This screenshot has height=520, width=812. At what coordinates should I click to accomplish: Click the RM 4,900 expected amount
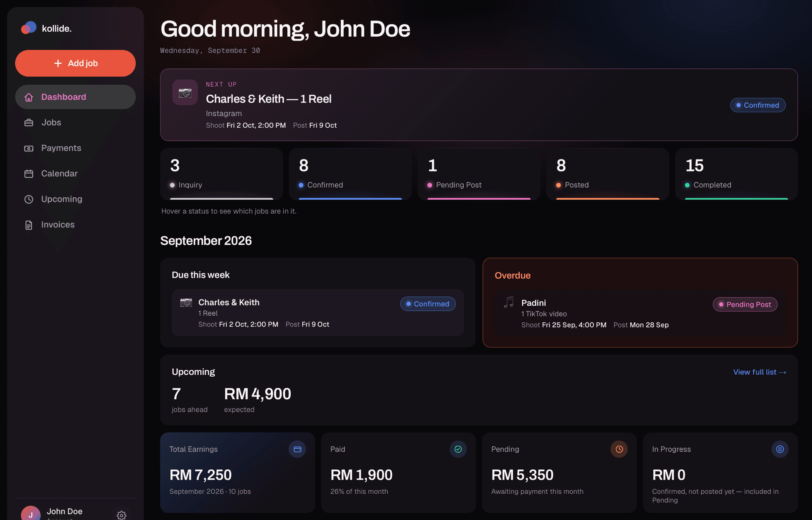(x=258, y=394)
